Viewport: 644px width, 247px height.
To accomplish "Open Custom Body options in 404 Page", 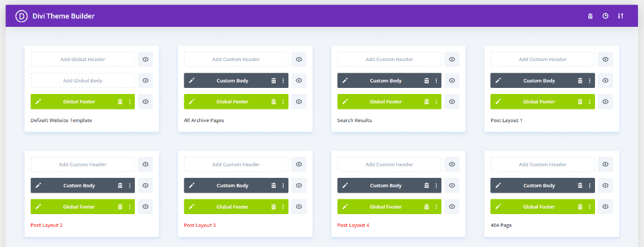I will click(x=590, y=185).
